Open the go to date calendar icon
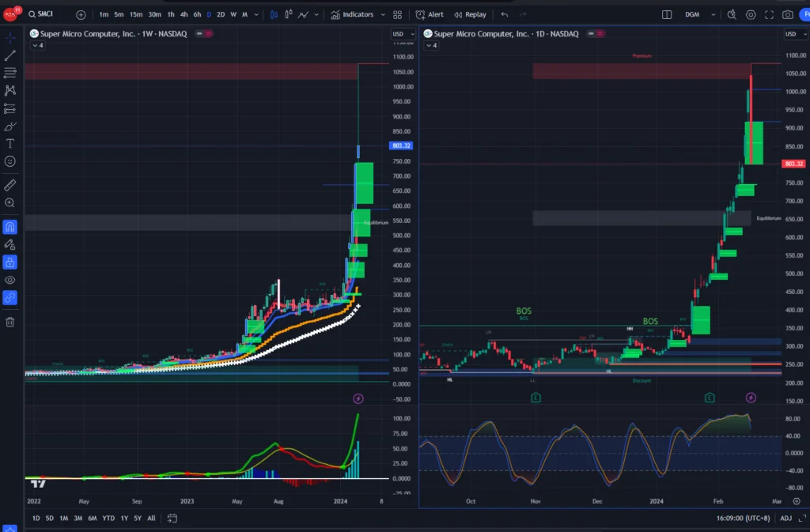The width and height of the screenshot is (810, 532). click(172, 518)
